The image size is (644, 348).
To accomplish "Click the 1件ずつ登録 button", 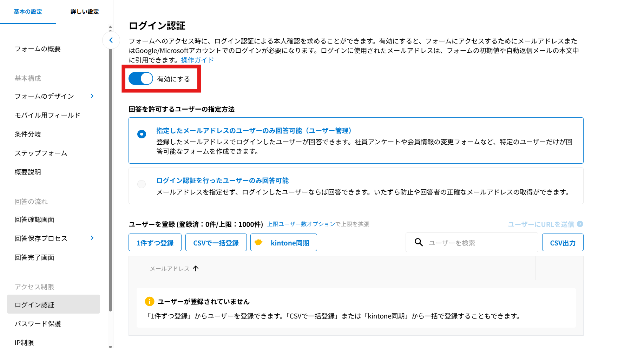I will coord(155,242).
